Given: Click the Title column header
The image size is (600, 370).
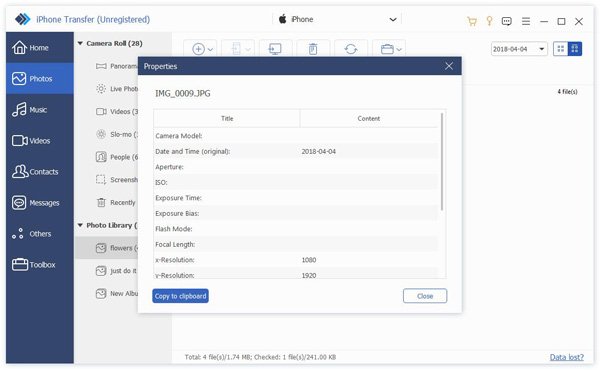Looking at the screenshot, I should point(227,119).
